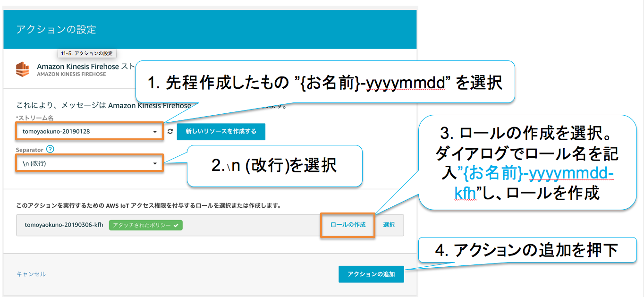Open the Separator dropdown showing \n (改行)

[89, 163]
